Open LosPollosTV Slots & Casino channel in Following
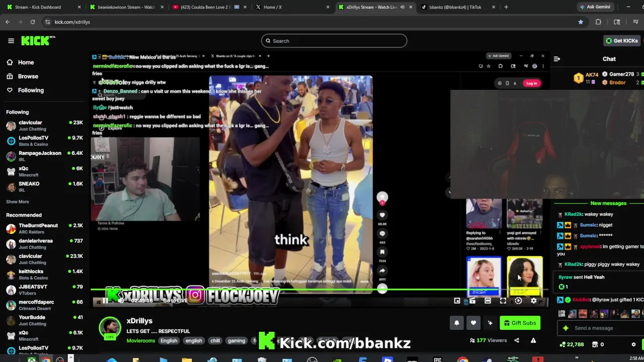This screenshot has width=644, height=362. 44,141
